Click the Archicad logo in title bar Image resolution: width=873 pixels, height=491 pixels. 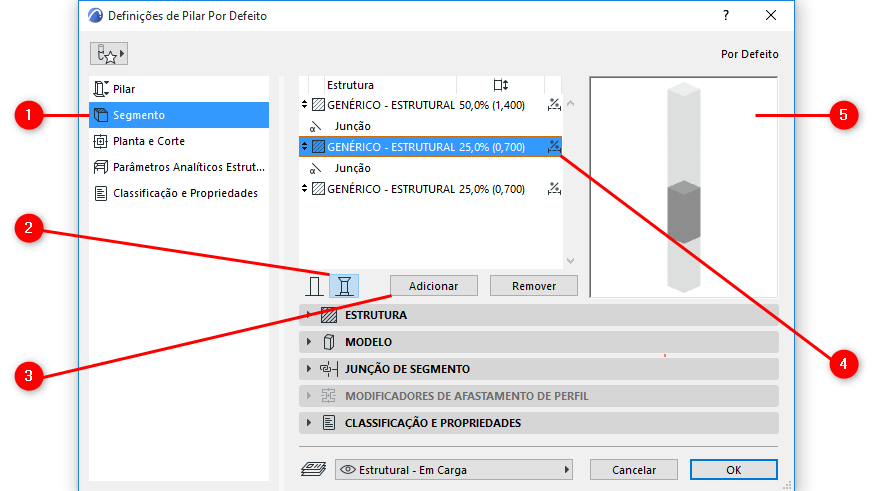click(95, 16)
